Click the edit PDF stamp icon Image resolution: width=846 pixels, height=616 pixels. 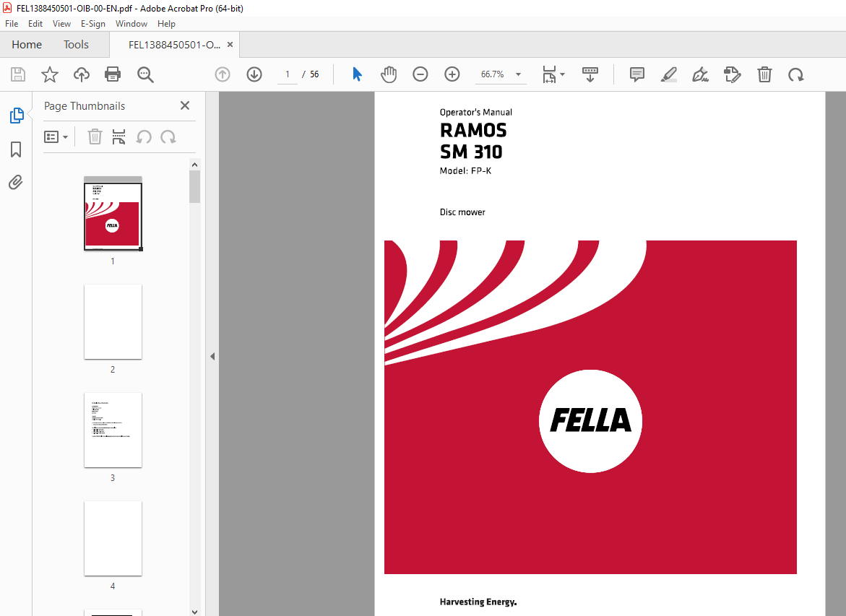coord(732,74)
